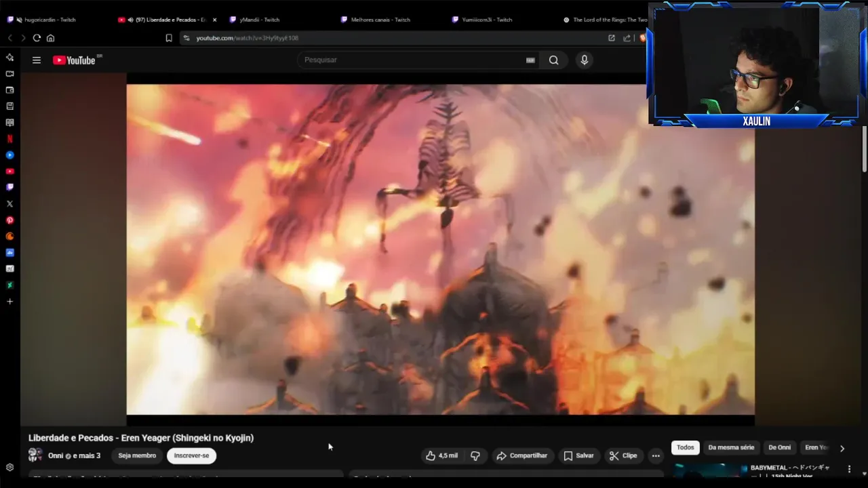Share page via address bar share icon
This screenshot has width=868, height=488.
click(x=627, y=38)
